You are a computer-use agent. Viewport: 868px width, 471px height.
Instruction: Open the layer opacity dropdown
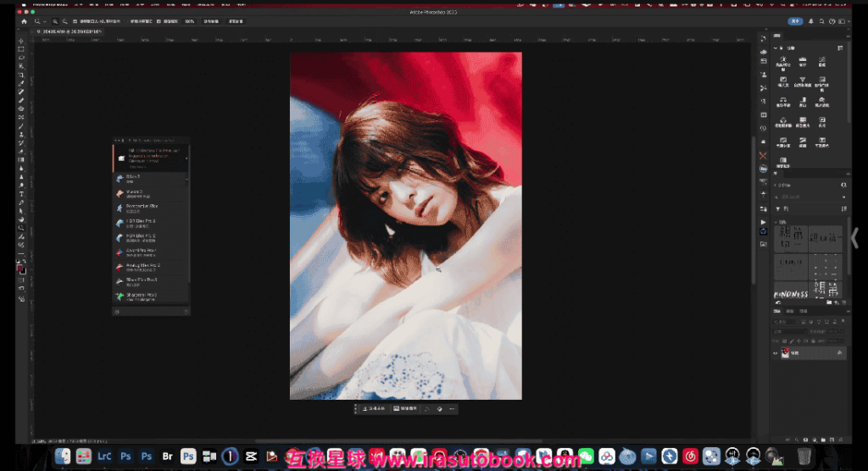click(x=842, y=331)
